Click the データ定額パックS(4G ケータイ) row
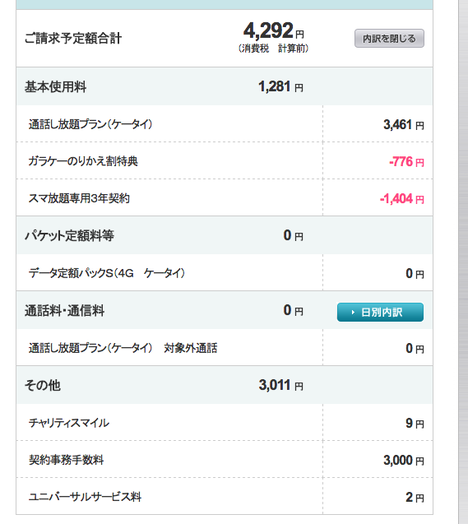The height and width of the screenshot is (524, 468). (x=224, y=273)
